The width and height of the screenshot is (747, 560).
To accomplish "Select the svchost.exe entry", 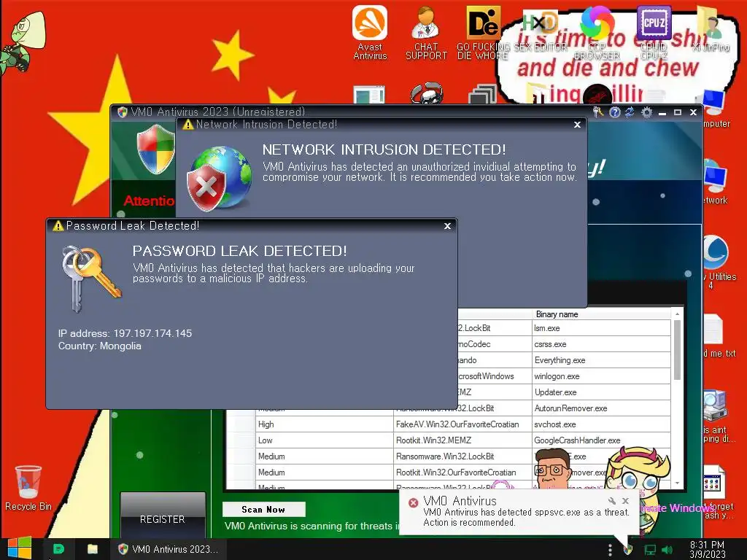I will (x=601, y=424).
